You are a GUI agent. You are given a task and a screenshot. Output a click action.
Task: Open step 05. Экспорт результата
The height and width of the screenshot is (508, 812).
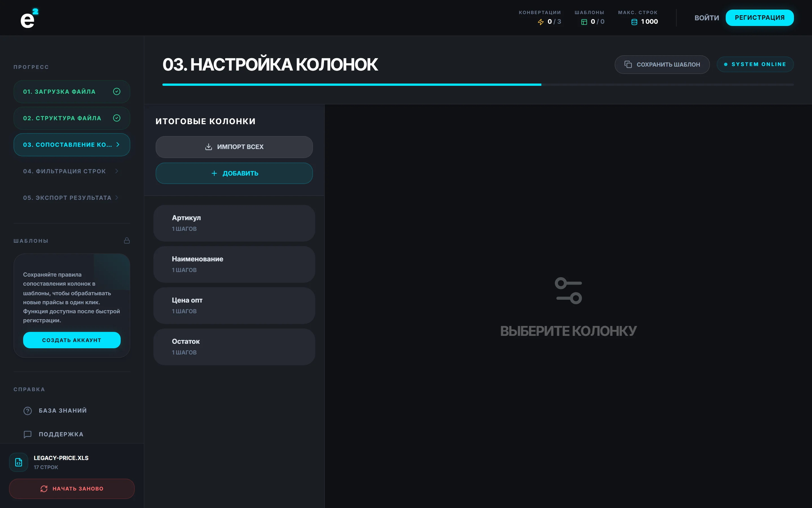tap(72, 198)
